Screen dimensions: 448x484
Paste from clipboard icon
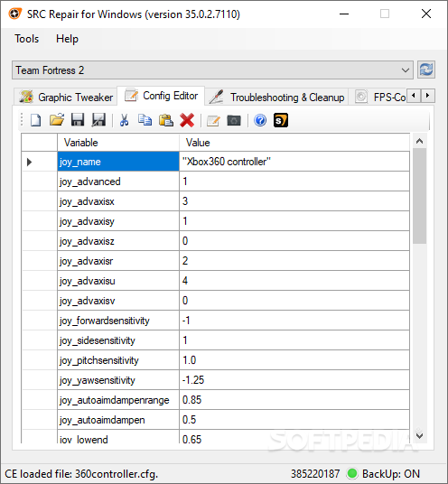pos(166,120)
